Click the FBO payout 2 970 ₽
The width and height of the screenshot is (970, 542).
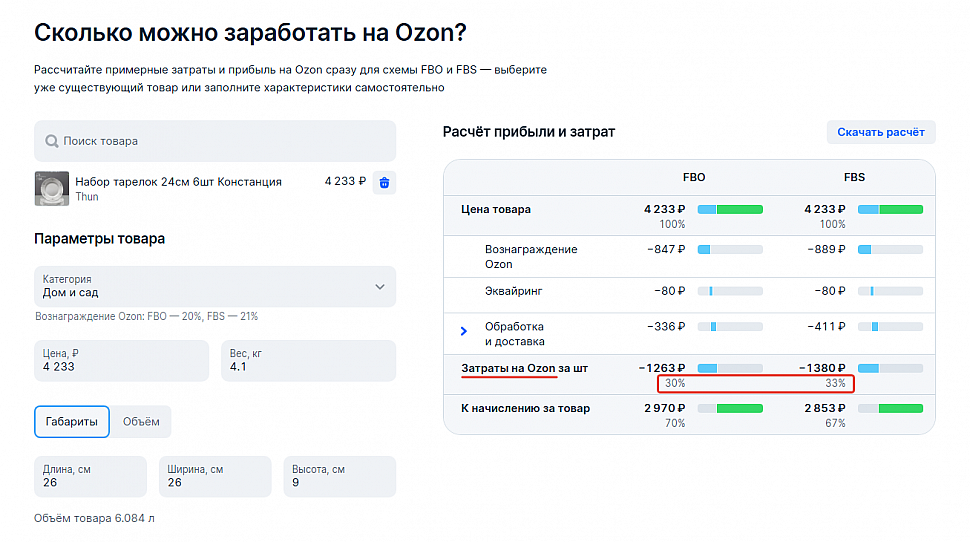664,408
